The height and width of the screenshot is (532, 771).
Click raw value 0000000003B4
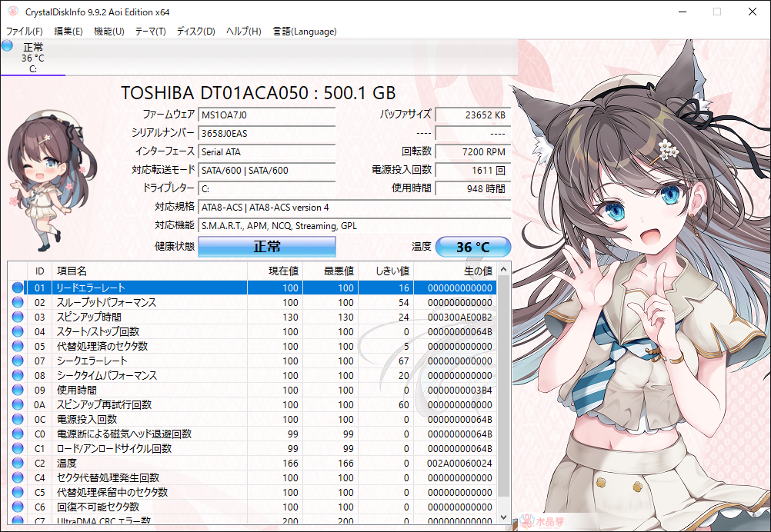coord(459,390)
